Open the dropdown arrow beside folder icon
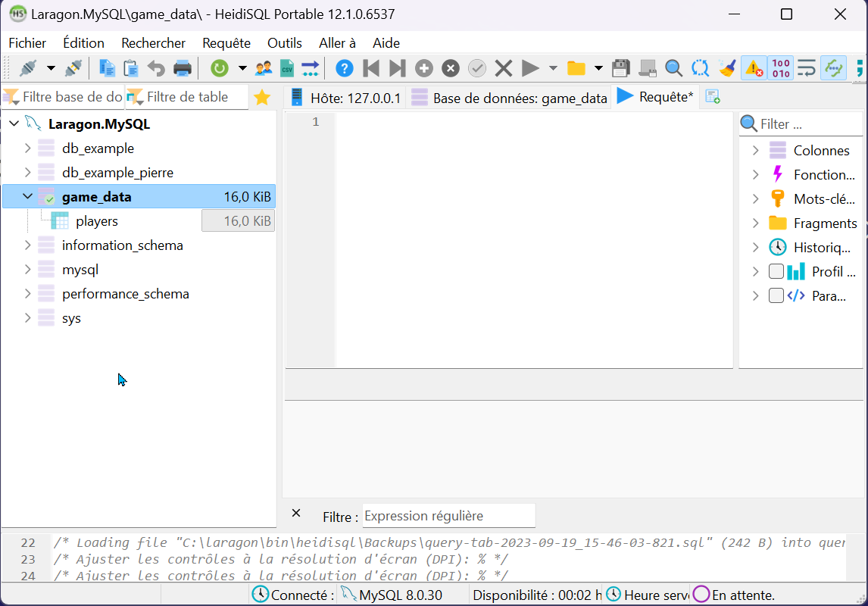The width and height of the screenshot is (868, 606). [598, 69]
